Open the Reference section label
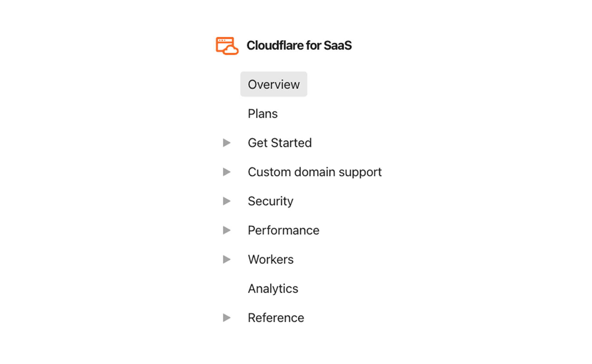This screenshot has width=592, height=364. 276,318
